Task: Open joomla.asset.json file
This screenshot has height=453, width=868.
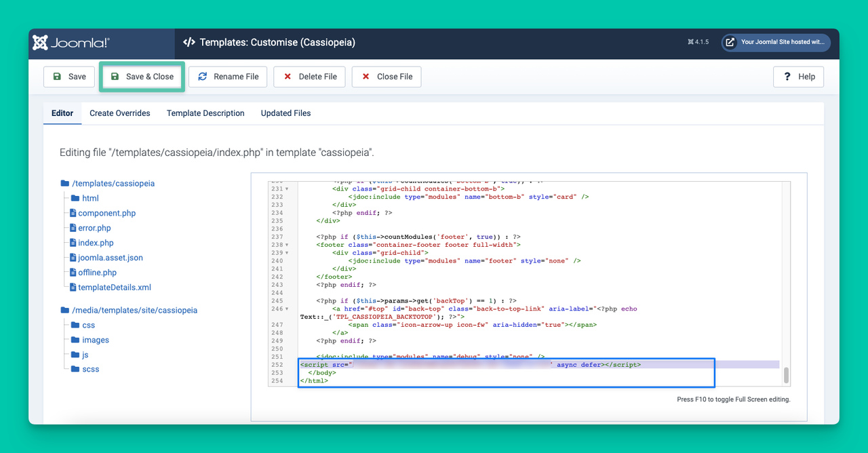Action: [111, 258]
